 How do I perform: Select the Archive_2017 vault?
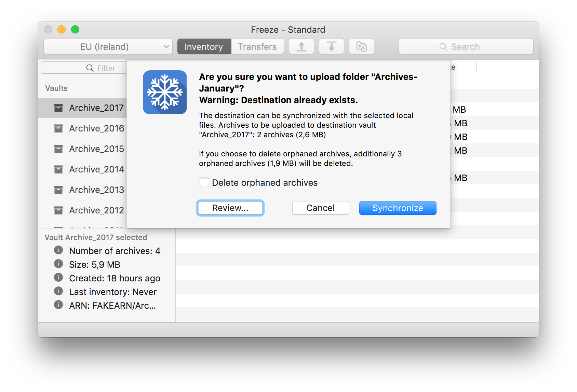point(82,108)
